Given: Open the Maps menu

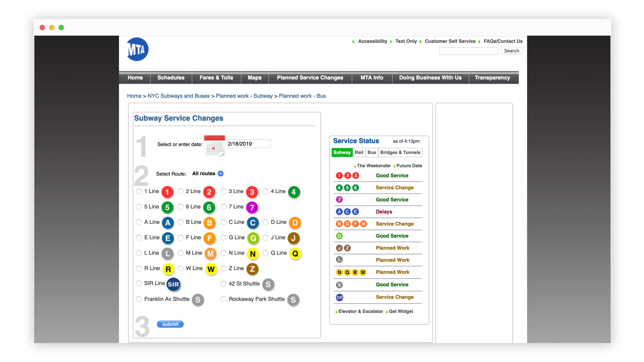Looking at the screenshot, I should (255, 78).
